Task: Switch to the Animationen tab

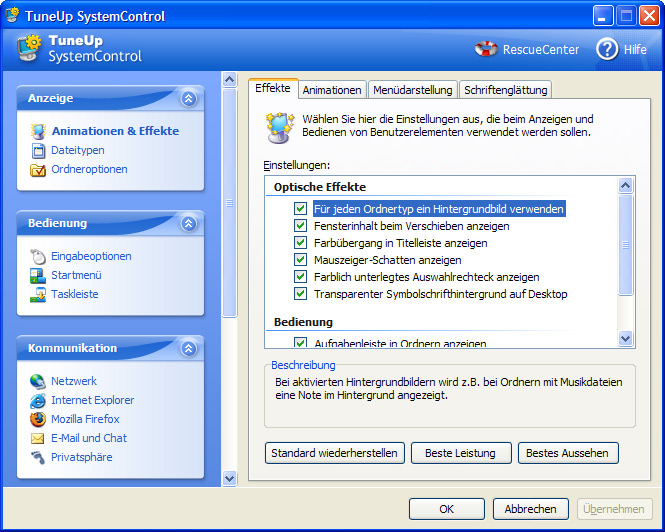Action: pos(332,90)
